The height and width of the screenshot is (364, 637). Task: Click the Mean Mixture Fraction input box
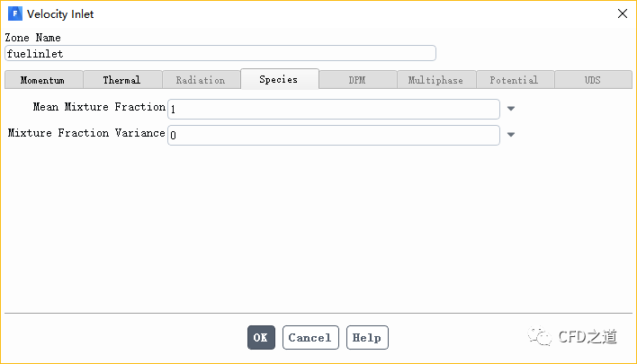(333, 109)
